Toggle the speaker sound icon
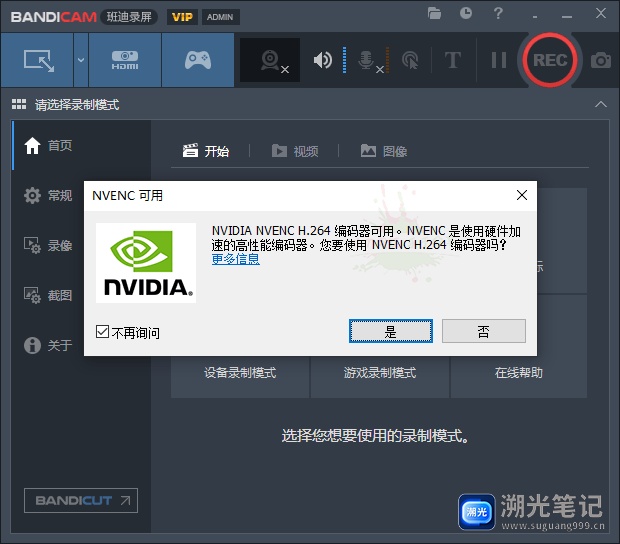This screenshot has height=544, width=620. click(x=323, y=60)
